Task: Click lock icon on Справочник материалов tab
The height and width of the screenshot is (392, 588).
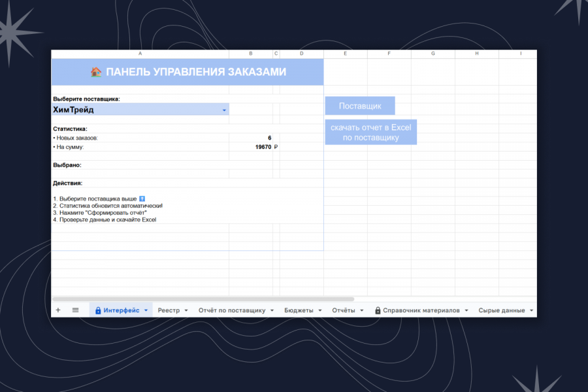Action: [x=378, y=310]
